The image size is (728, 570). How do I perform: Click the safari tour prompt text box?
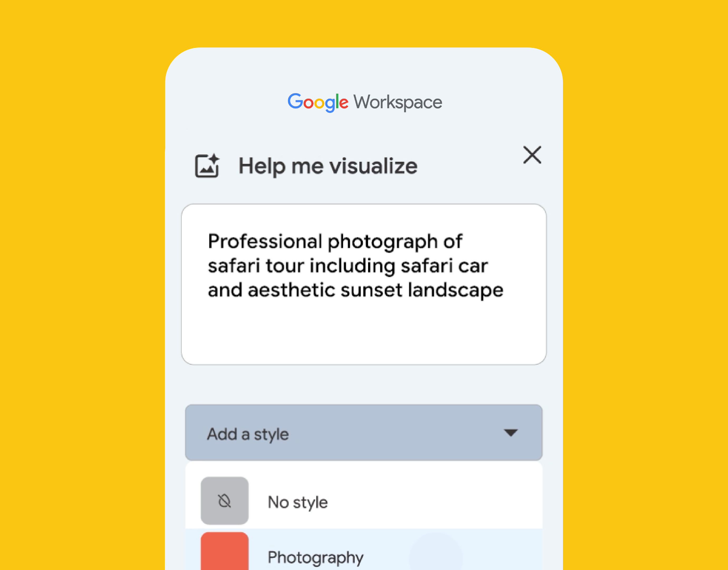(x=364, y=284)
